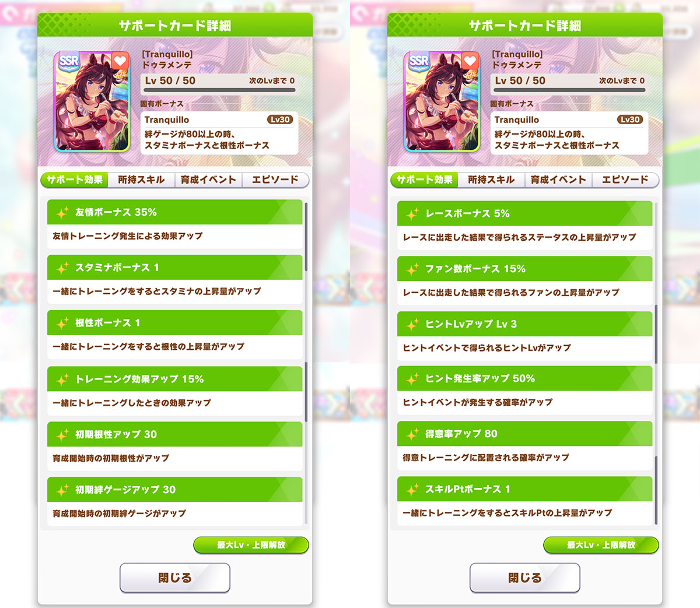700x608 pixels.
Task: Click sparkle icon beside 得意率アップ 80
Action: tap(412, 434)
